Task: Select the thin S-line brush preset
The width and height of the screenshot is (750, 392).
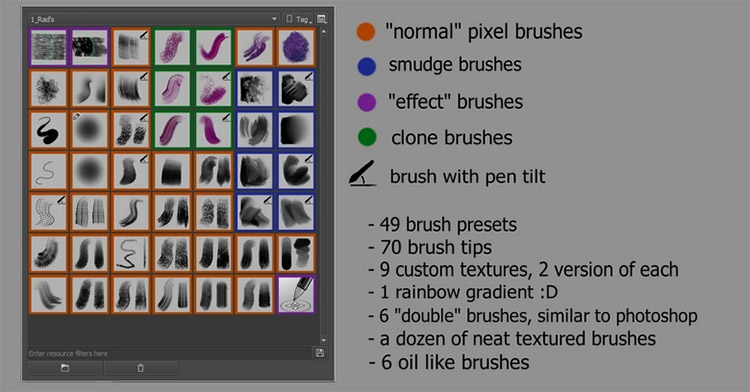Action: (48, 171)
